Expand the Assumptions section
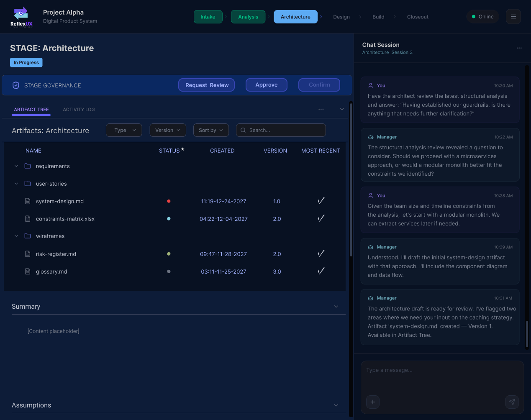 pyautogui.click(x=336, y=405)
